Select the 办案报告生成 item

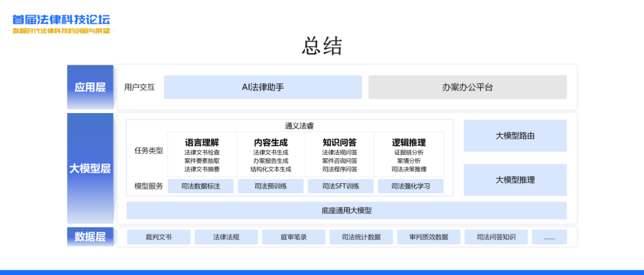click(x=271, y=161)
